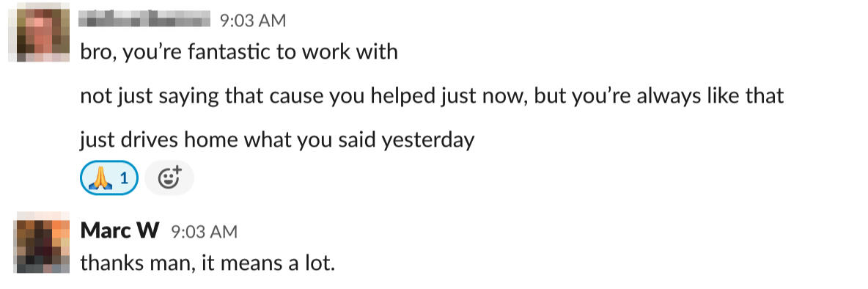Select Marc W's reply "thanks man, it means a lot."
868x289 pixels.
coord(208,263)
